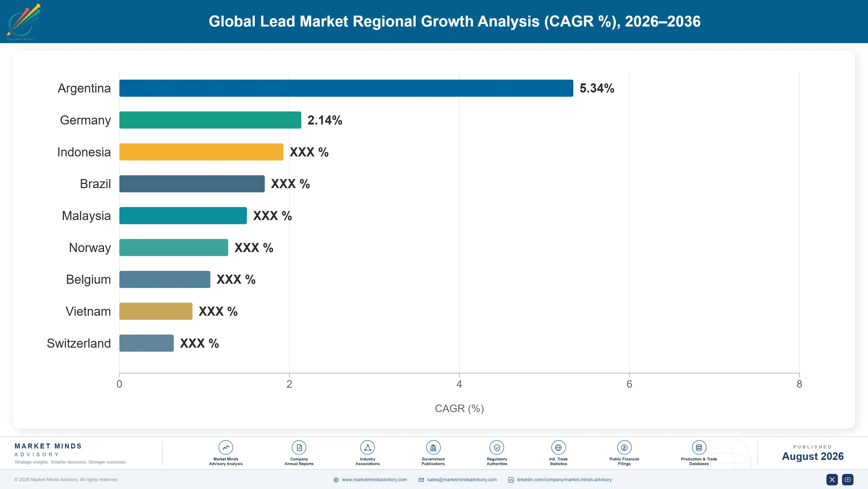This screenshot has width=868, height=489.
Task: Click the Brazil bar in the chart
Action: 192,184
